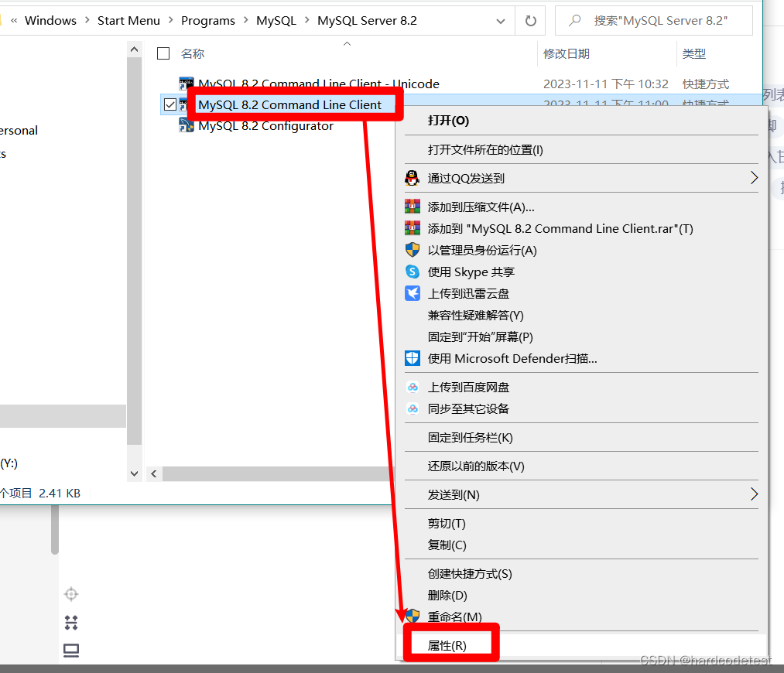This screenshot has width=784, height=673.
Task: Click the crosshair target icon at bottom-left
Action: 71,594
